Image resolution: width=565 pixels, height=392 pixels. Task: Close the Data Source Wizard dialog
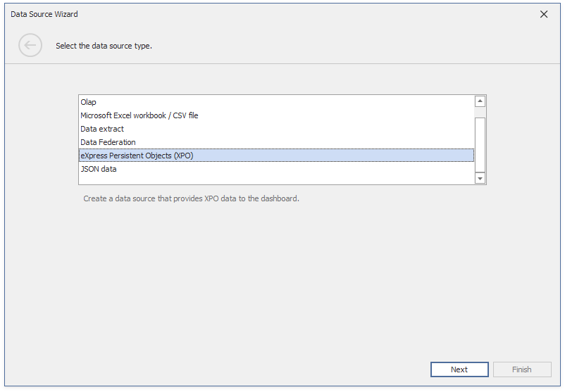coord(544,14)
